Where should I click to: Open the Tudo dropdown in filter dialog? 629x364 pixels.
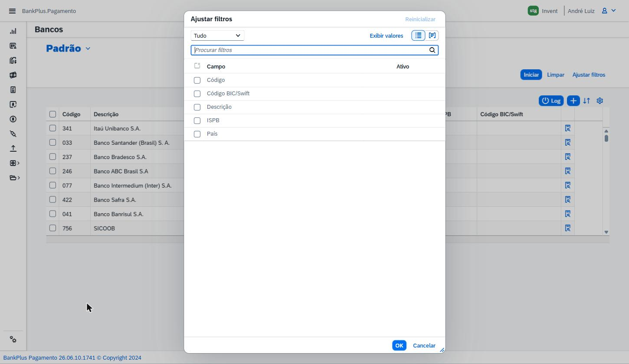(x=217, y=36)
